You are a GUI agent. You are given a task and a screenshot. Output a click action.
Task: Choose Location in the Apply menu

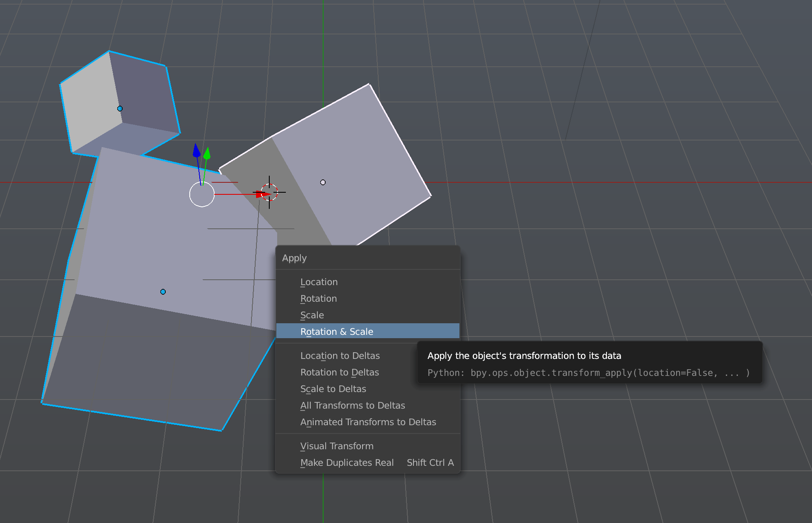pos(319,282)
